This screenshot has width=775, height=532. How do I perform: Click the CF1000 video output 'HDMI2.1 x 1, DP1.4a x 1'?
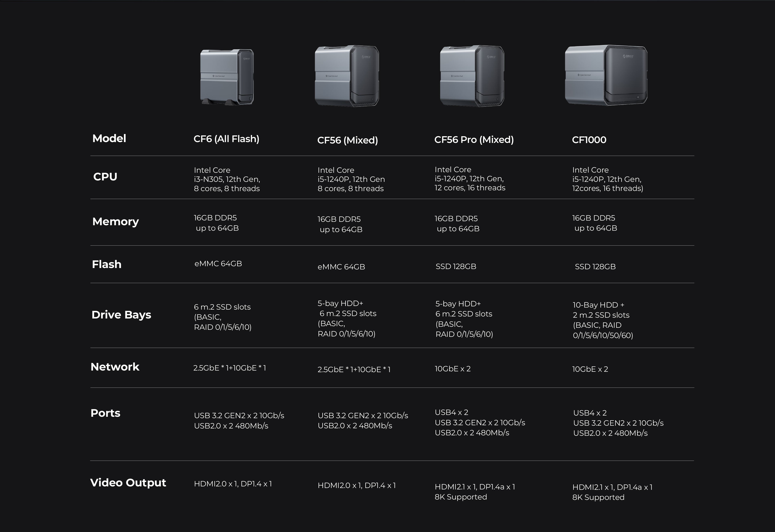pos(613,492)
